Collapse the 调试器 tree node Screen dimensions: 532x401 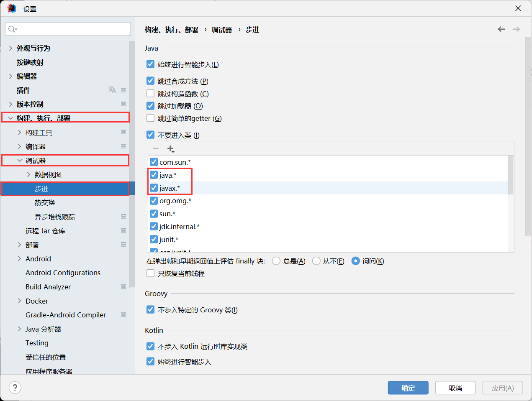[x=20, y=161]
